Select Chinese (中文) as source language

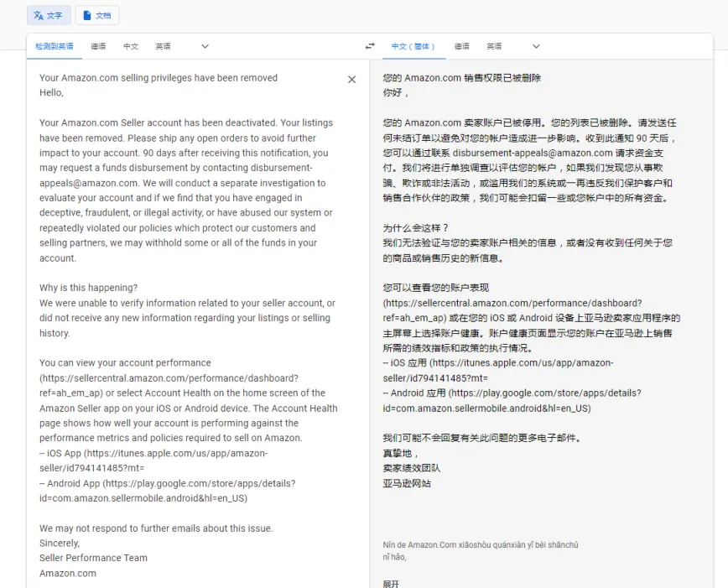(131, 46)
